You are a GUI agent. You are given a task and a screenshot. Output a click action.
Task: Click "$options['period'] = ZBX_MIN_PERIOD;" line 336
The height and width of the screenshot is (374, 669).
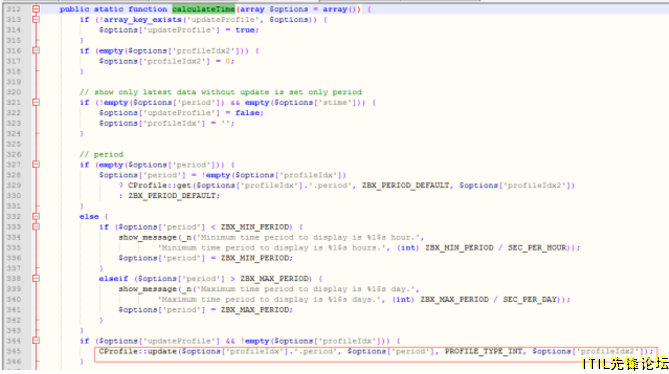click(x=206, y=258)
